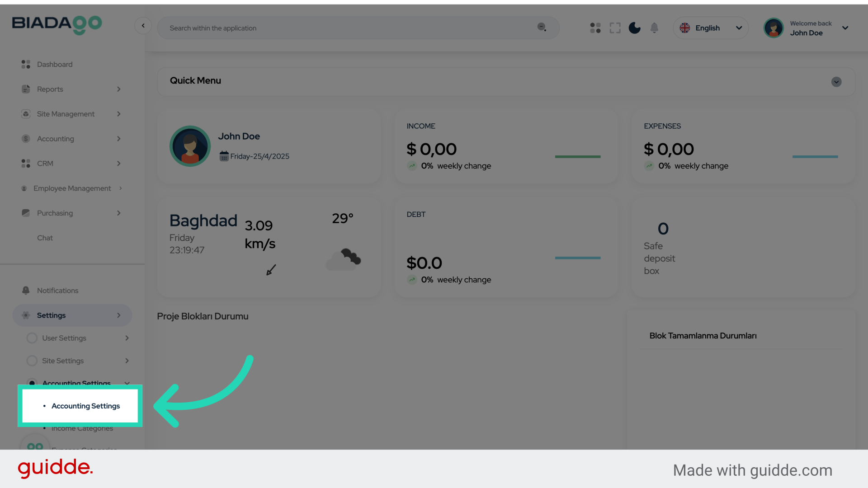This screenshot has width=868, height=488.
Task: Expand the Quick Menu panel chevron
Action: point(836,82)
